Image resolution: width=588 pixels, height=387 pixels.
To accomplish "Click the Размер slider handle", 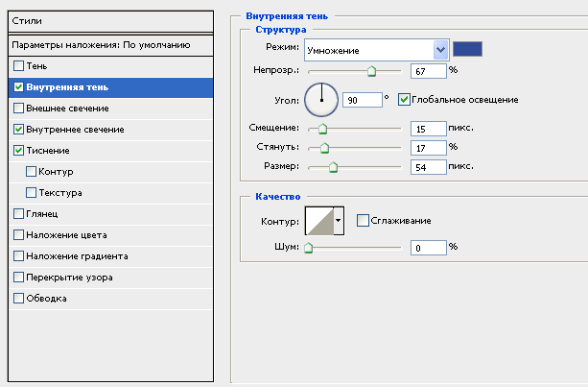I will coord(333,167).
